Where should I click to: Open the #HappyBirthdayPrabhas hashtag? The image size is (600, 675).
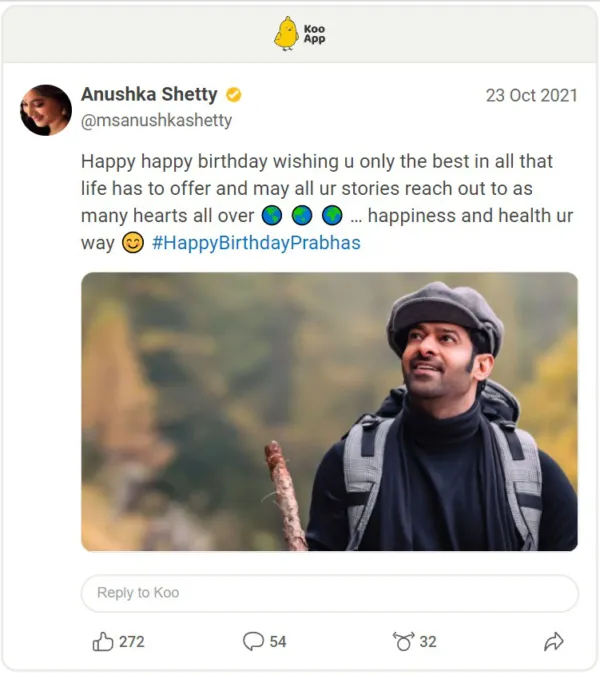click(256, 243)
